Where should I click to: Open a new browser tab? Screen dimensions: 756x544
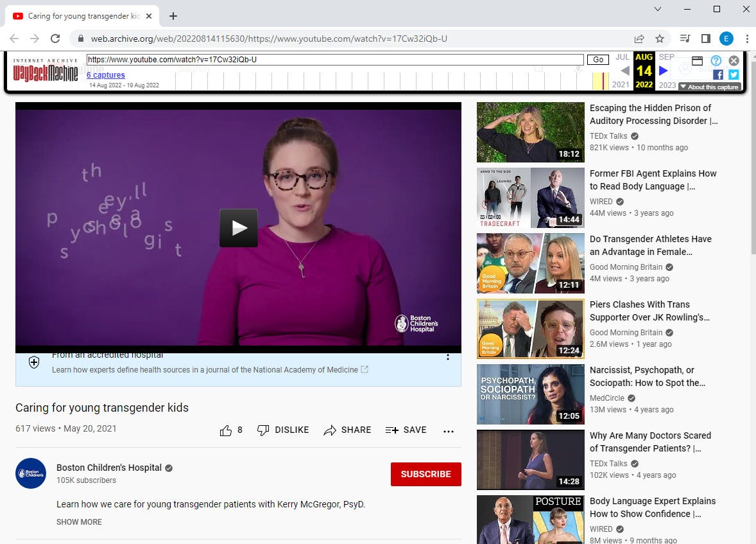pyautogui.click(x=173, y=16)
